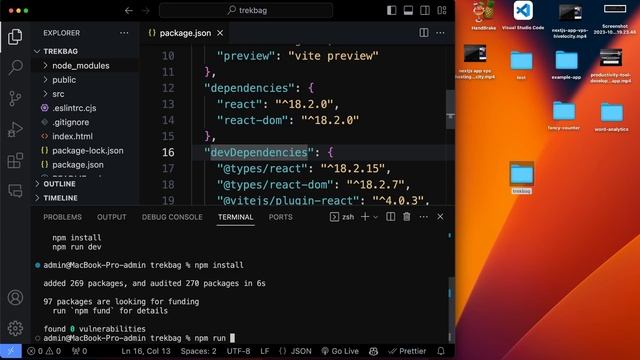This screenshot has width=640, height=360.
Task: Create a new terminal with the plus icon
Action: point(364,217)
